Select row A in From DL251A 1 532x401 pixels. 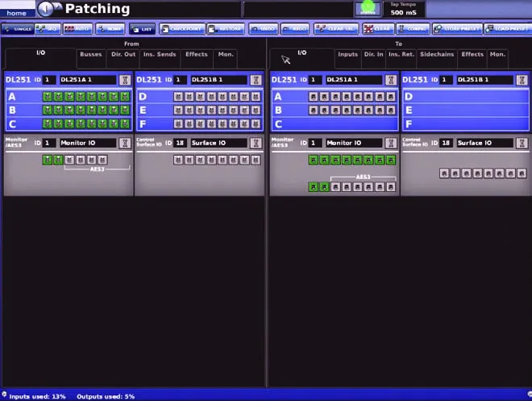69,97
